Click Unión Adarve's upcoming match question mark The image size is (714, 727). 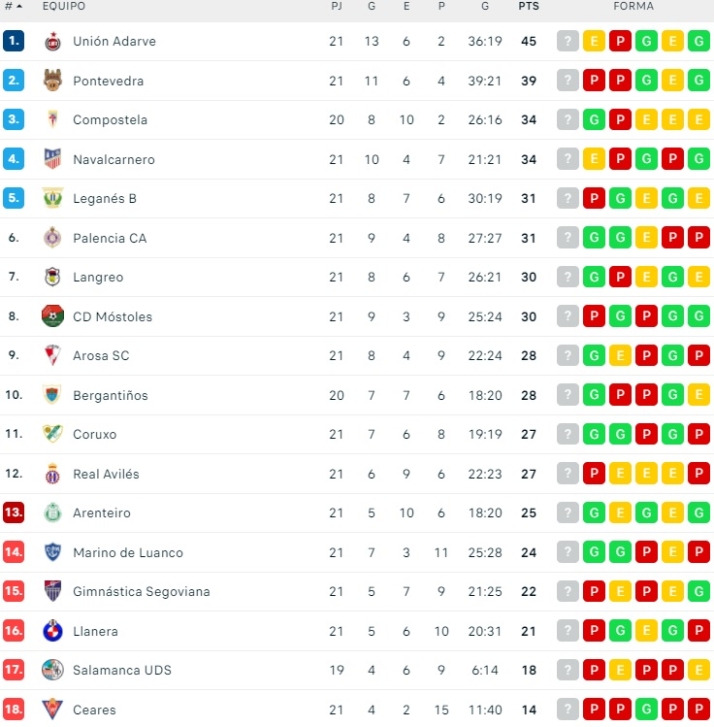(568, 41)
